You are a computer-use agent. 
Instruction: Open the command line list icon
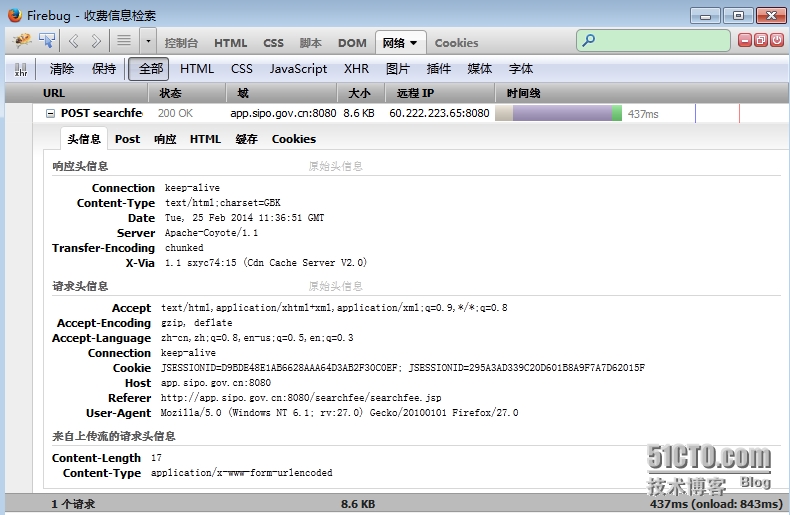[x=124, y=40]
